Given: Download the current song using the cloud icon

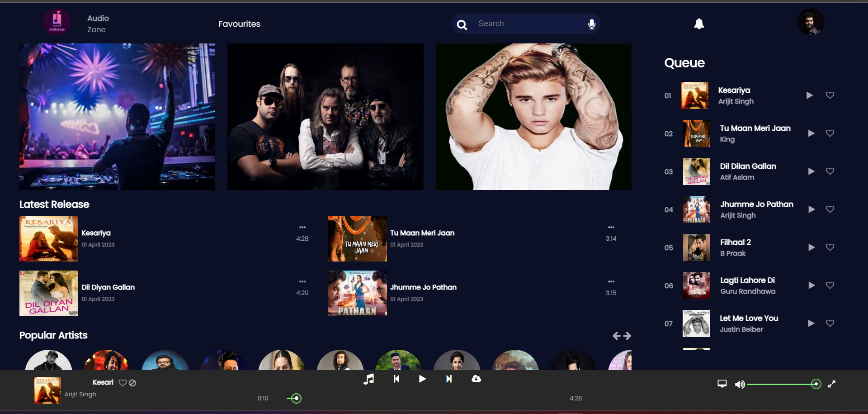Looking at the screenshot, I should click(x=476, y=379).
